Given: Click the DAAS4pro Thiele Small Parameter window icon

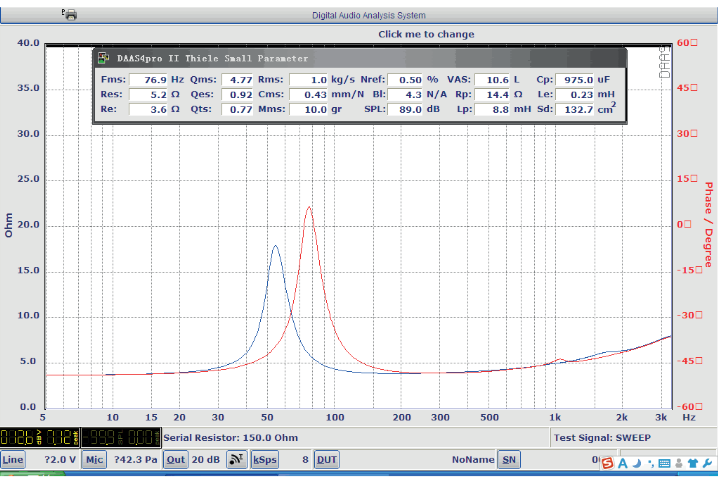Looking at the screenshot, I should coord(104,58).
